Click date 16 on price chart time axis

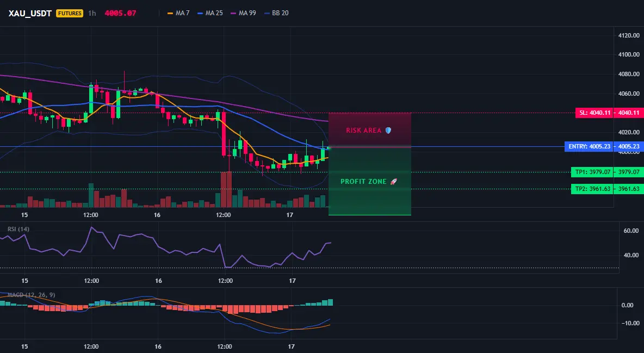pos(157,215)
